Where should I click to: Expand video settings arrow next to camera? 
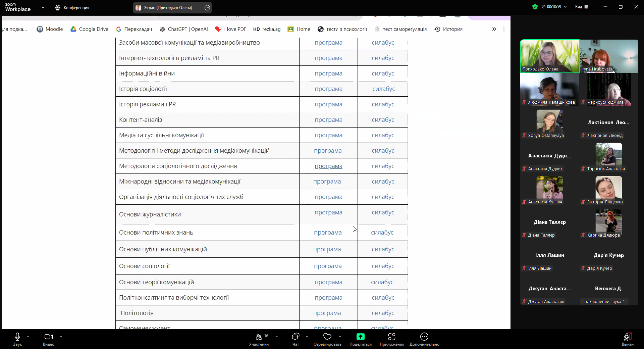[61, 336]
